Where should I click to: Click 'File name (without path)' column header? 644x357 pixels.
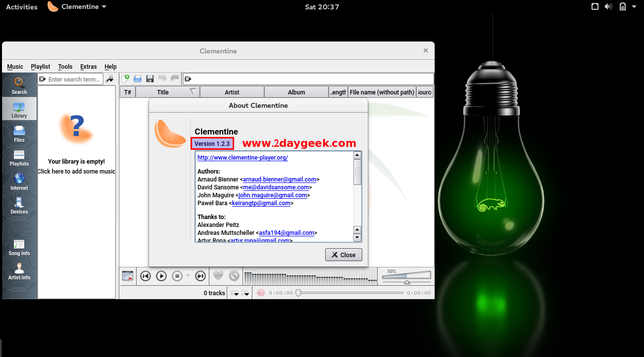tap(382, 92)
